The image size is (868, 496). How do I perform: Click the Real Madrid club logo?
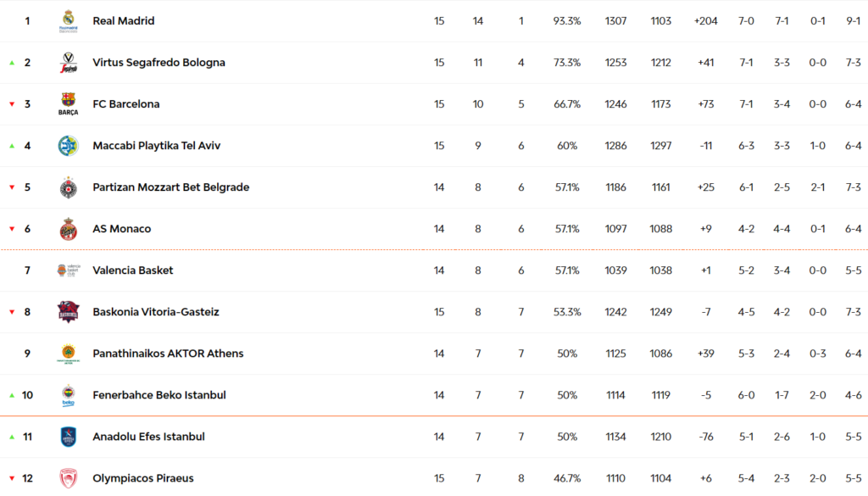tap(69, 20)
